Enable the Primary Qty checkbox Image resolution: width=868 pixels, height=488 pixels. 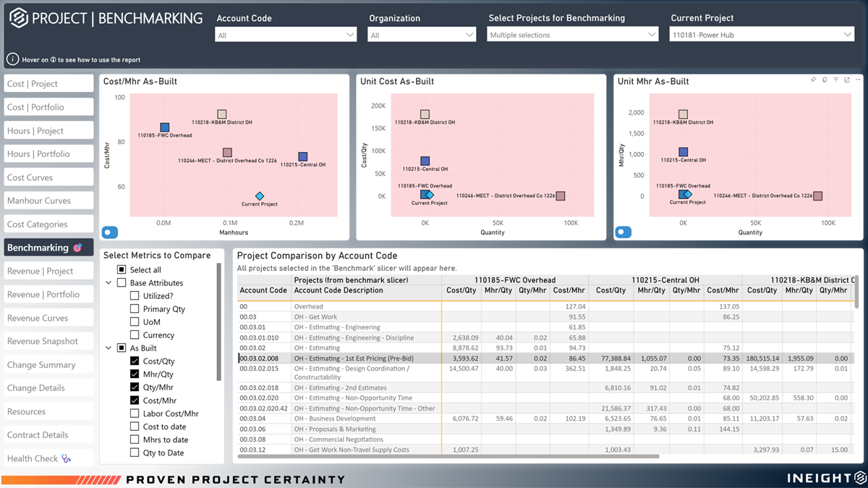135,308
